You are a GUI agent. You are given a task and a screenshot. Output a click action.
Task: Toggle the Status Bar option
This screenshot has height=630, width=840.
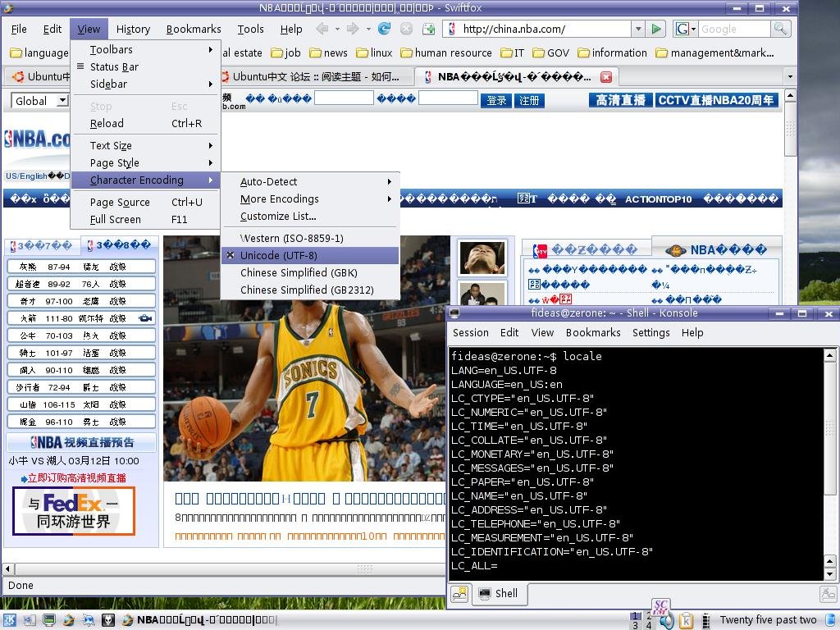(145, 67)
